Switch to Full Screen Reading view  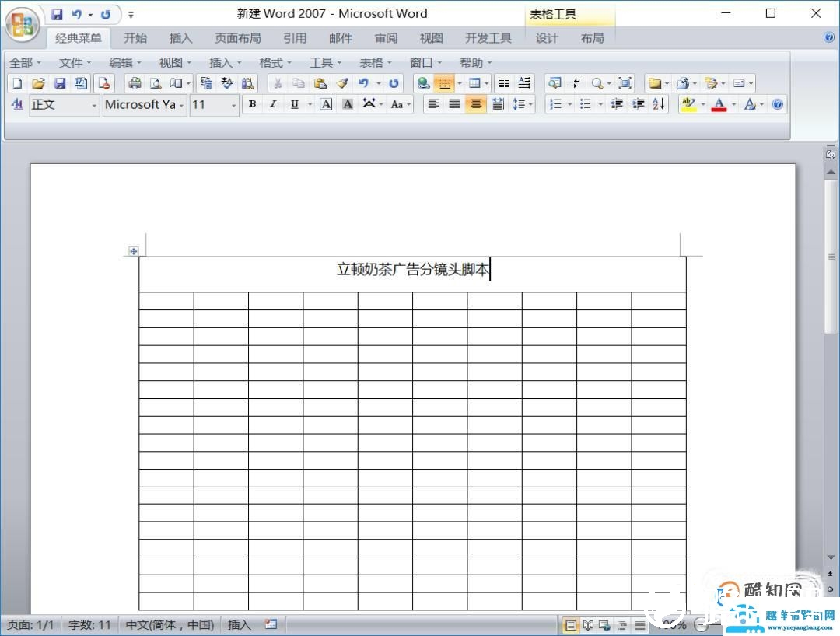[x=588, y=625]
